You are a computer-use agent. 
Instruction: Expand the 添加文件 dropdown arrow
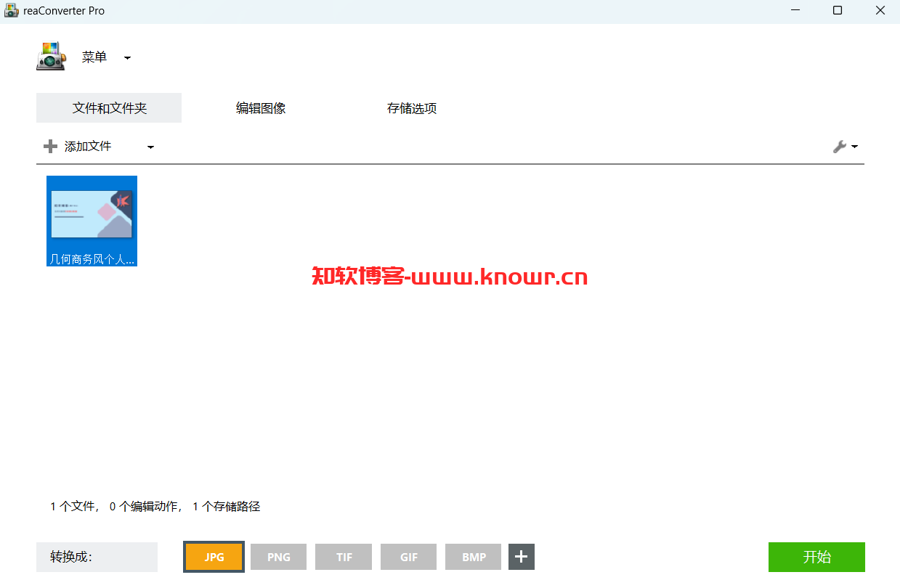point(150,147)
